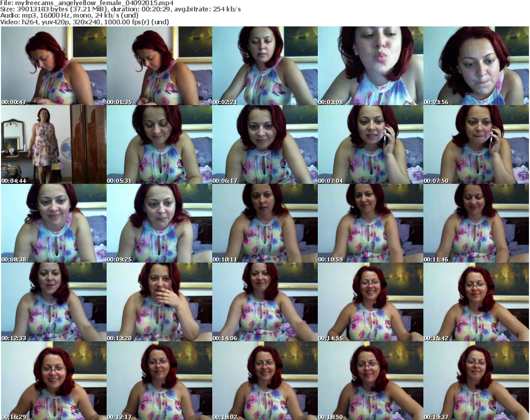Viewport: 530px width, 420px height.
Task: Select the frame at 00:01:35
Action: [x=159, y=66]
